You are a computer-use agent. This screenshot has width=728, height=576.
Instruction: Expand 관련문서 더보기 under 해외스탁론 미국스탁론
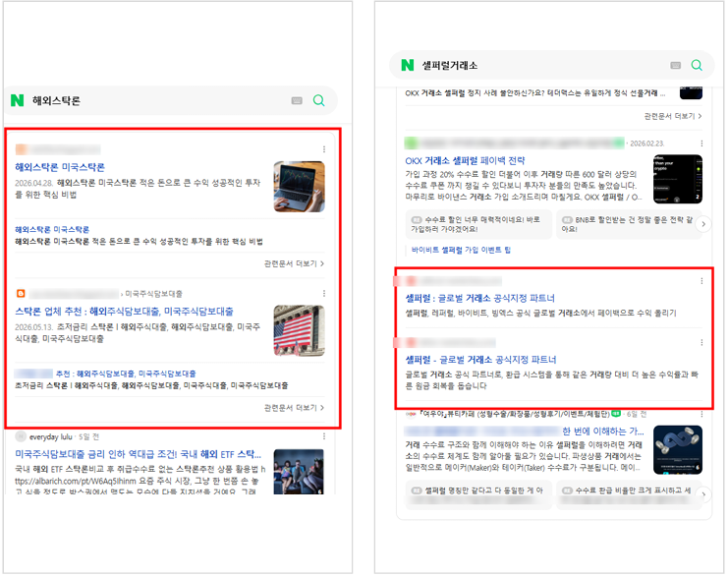tap(295, 263)
